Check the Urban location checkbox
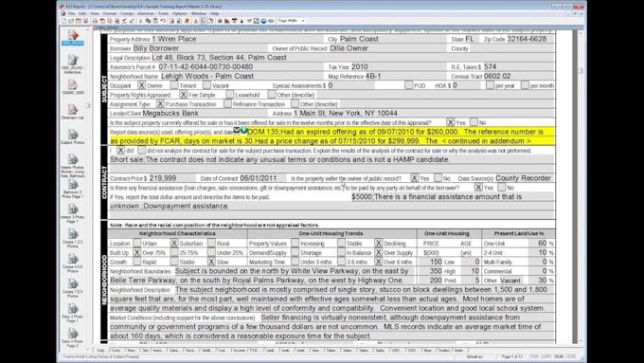 (x=136, y=243)
